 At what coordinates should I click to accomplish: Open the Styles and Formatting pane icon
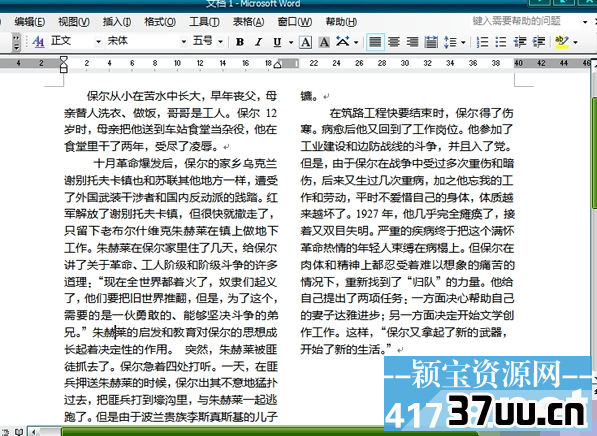coord(38,42)
